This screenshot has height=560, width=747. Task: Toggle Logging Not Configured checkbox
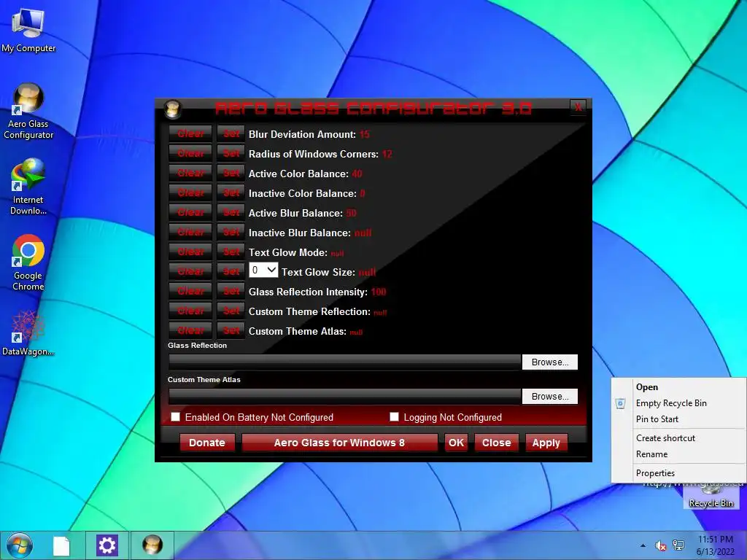394,417
